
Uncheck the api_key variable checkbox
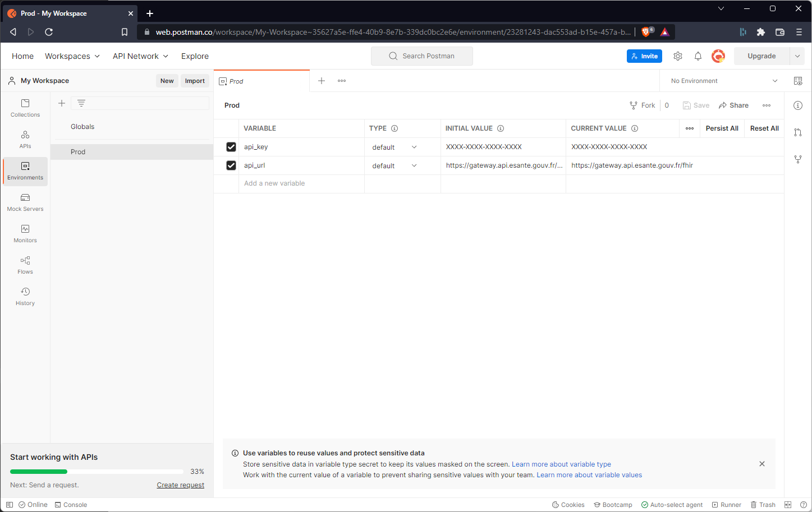click(231, 147)
